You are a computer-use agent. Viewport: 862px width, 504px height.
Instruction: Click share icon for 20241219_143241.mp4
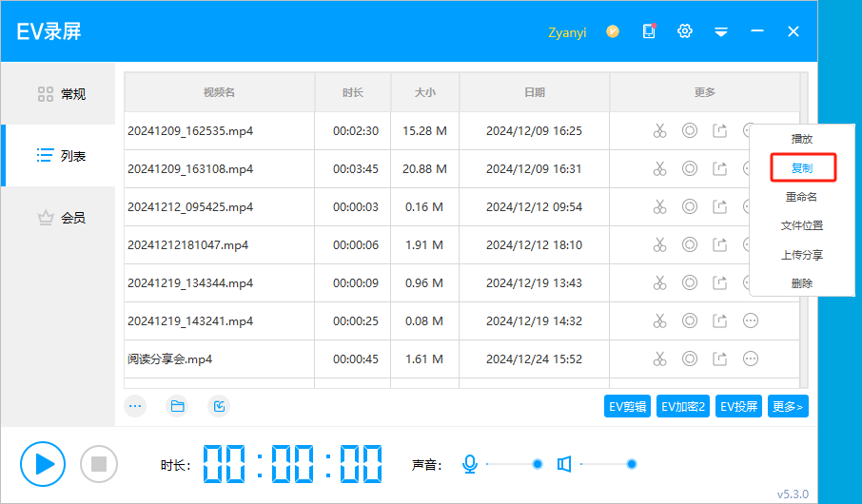720,321
